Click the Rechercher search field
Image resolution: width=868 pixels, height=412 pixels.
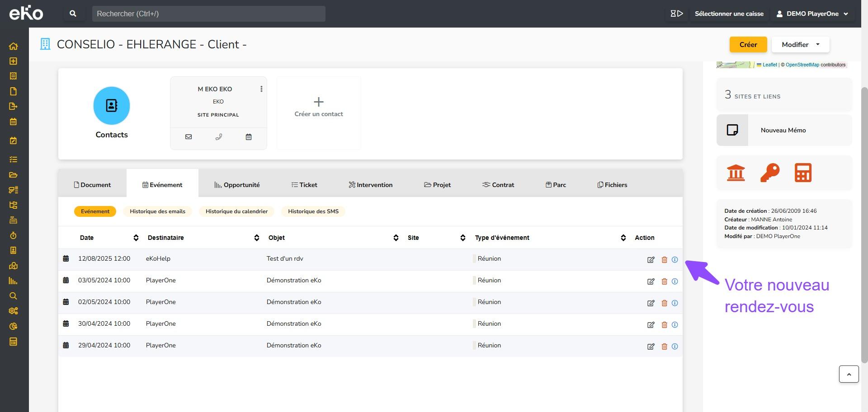[208, 14]
